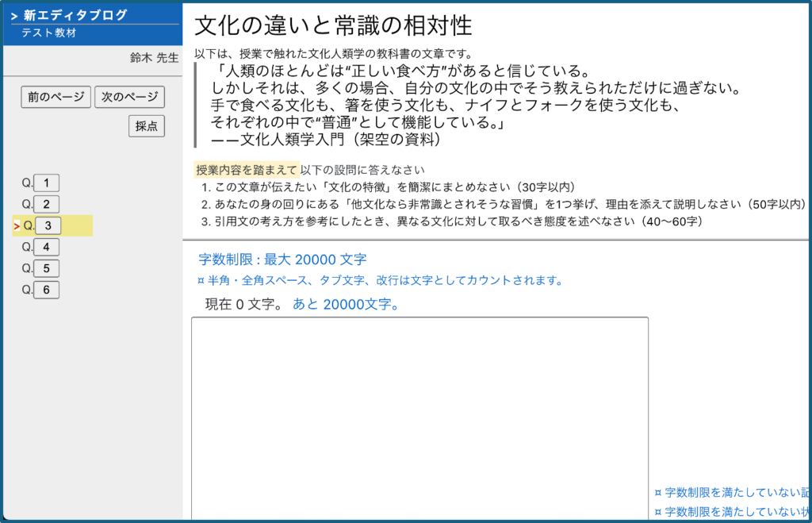Click the 採点 grading button
Viewport: 812px width, 523px height.
pos(147,126)
